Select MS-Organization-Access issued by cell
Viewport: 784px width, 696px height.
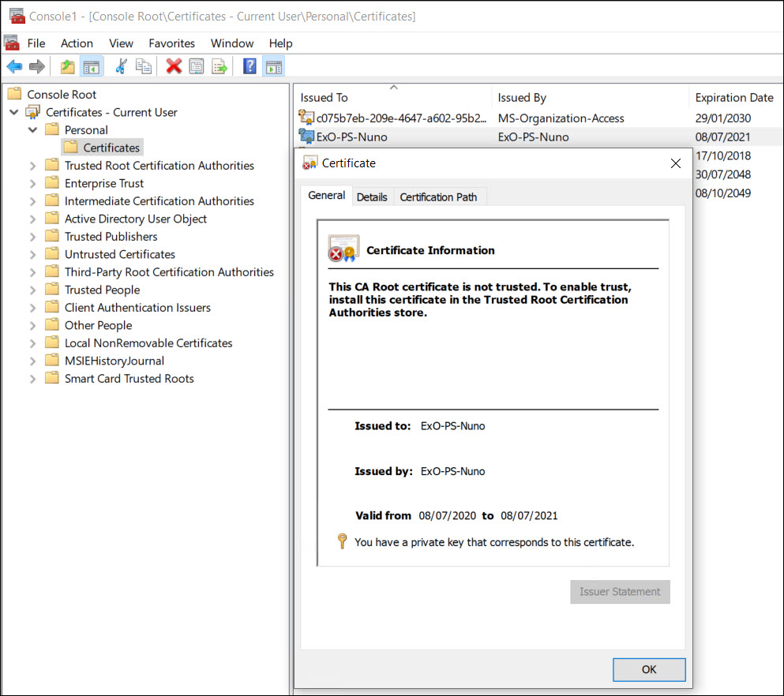click(x=561, y=118)
